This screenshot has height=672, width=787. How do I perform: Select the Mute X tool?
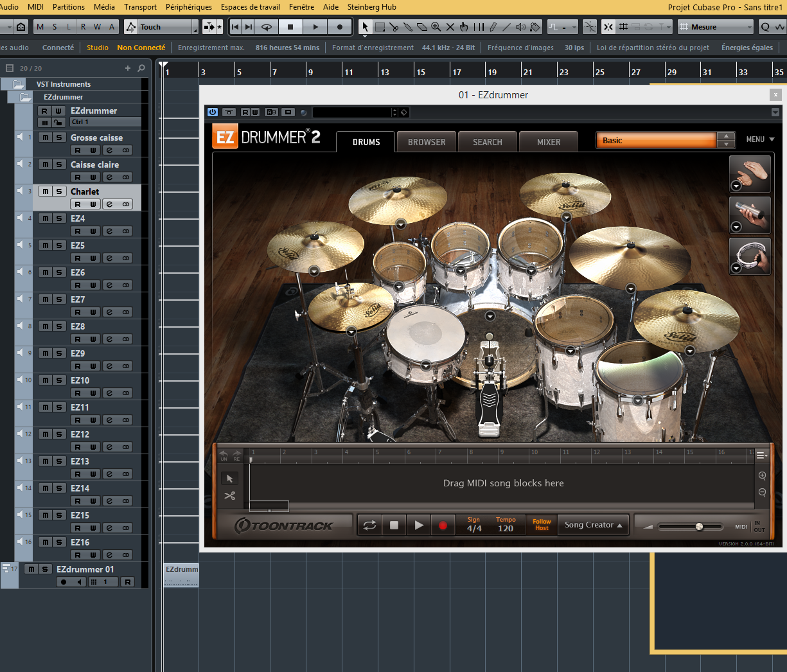(450, 27)
